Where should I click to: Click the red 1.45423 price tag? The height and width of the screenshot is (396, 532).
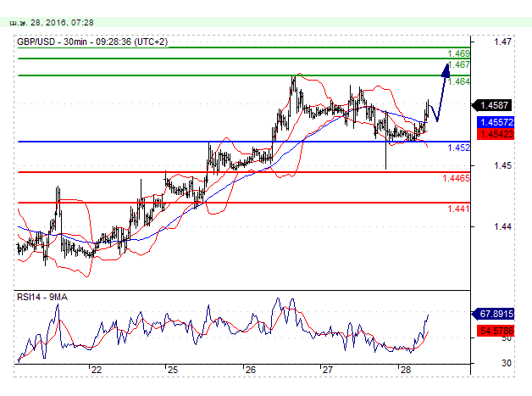click(x=496, y=134)
